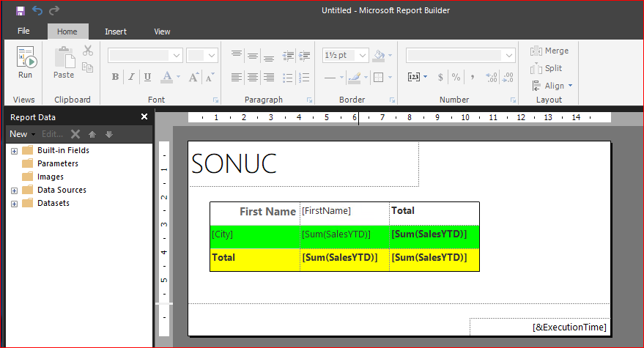Screen dimensions: 644x348
Task: Click the currency dollar format icon
Action: 440,77
